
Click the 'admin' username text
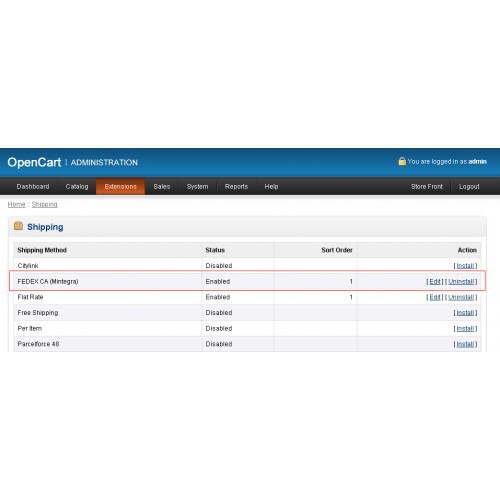(477, 162)
